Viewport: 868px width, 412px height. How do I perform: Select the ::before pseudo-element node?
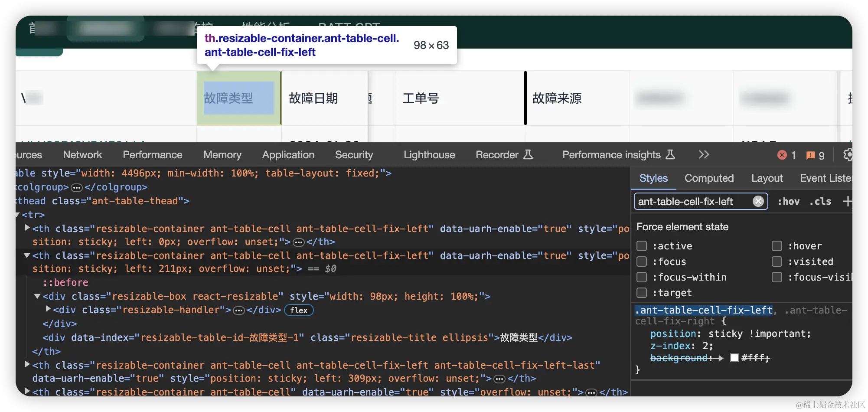pyautogui.click(x=65, y=282)
